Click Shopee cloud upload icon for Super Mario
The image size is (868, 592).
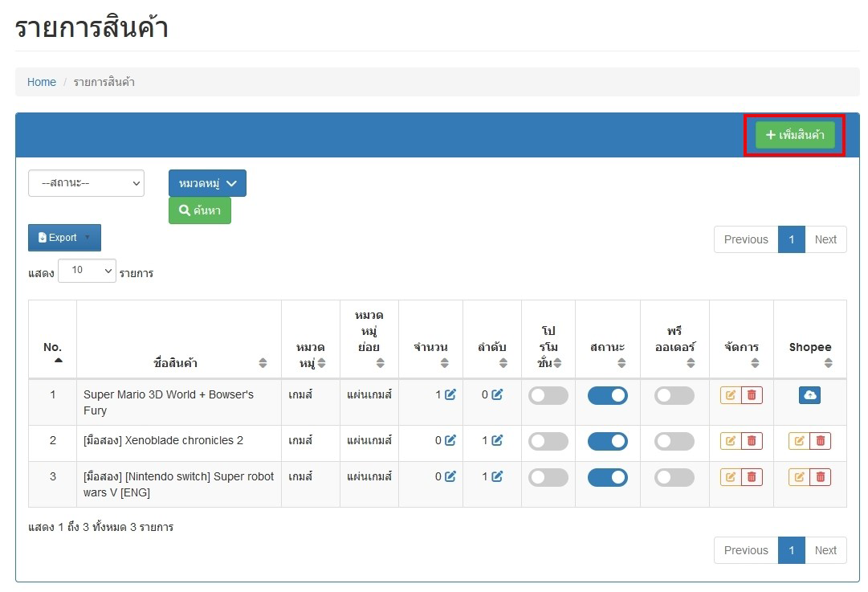(x=809, y=395)
